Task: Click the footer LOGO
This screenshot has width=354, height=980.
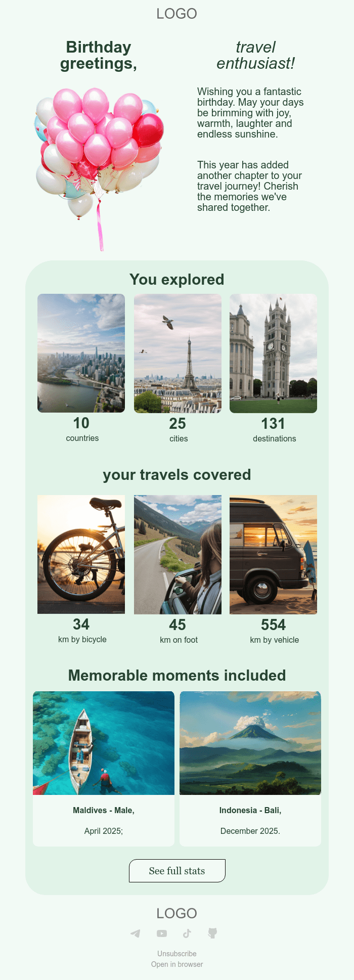Action: (x=177, y=913)
